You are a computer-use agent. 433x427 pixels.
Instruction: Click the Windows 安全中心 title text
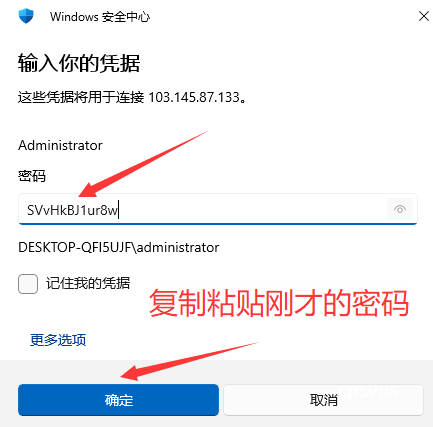pos(100,16)
